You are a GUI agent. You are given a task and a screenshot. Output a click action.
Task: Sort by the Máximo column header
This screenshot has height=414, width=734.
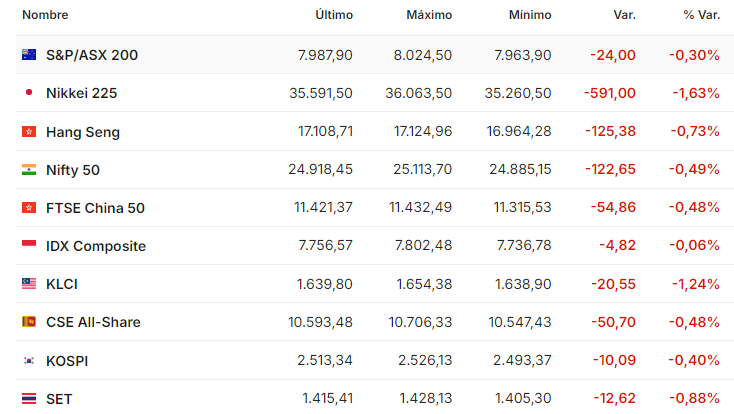point(429,15)
